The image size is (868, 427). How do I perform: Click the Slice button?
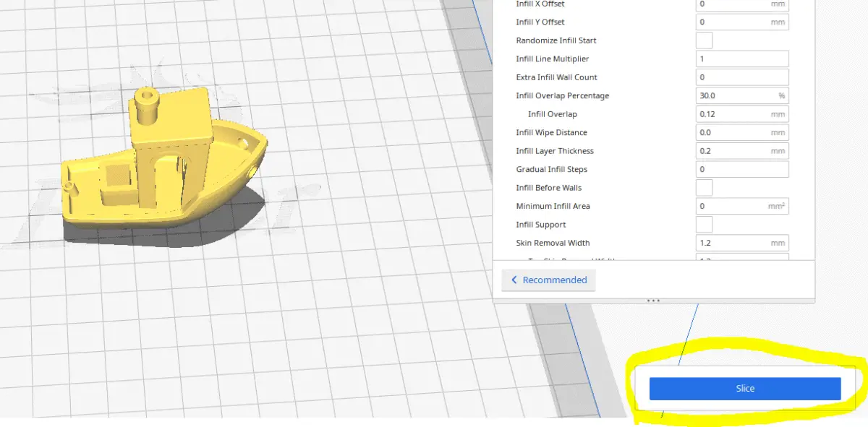744,388
